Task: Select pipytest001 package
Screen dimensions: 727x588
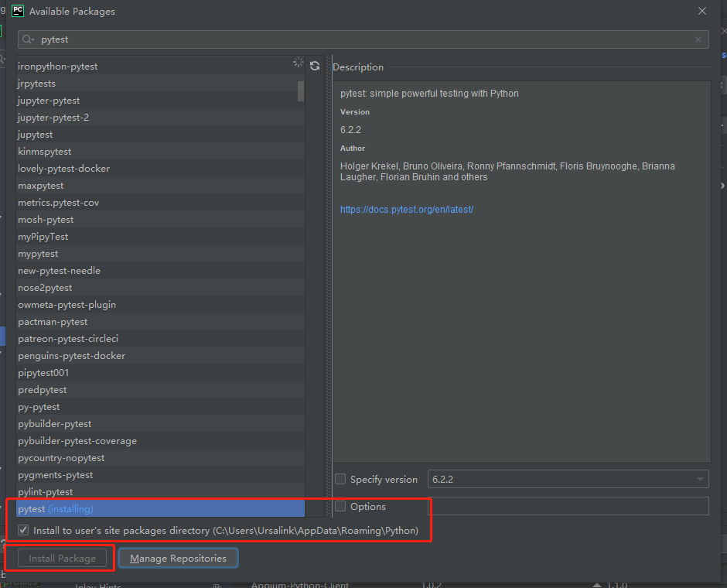Action: 160,373
